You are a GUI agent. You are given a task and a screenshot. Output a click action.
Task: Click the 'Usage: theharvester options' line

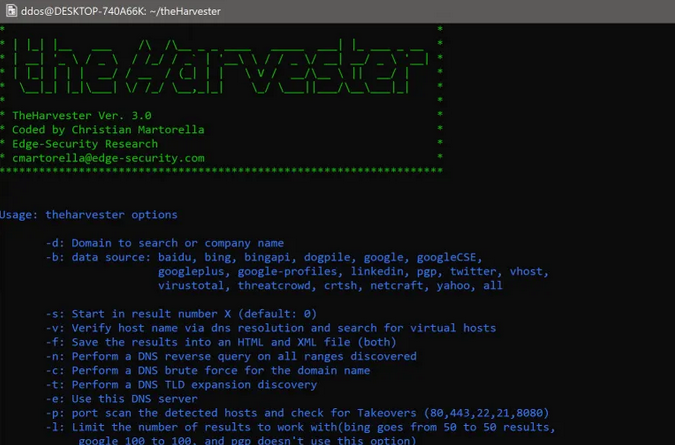click(x=89, y=215)
